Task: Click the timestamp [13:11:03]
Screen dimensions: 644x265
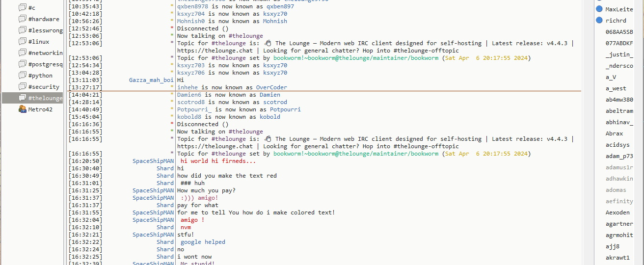Action: pyautogui.click(x=85, y=80)
